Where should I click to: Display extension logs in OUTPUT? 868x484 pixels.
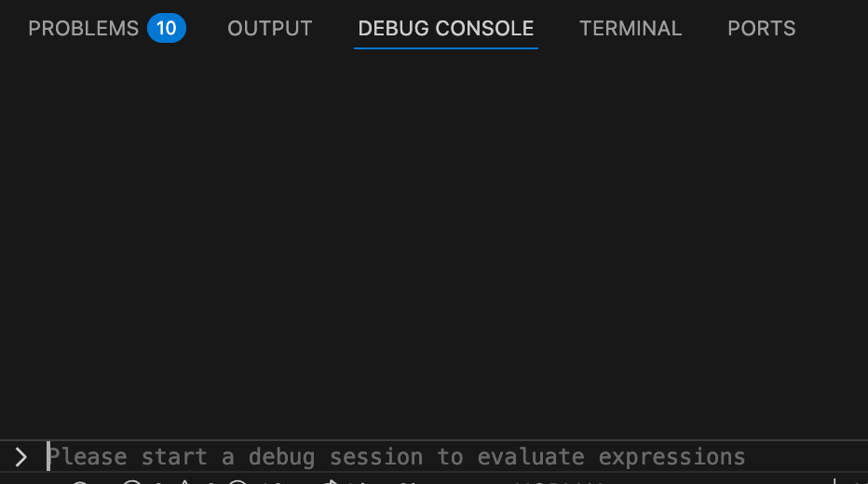click(x=270, y=28)
